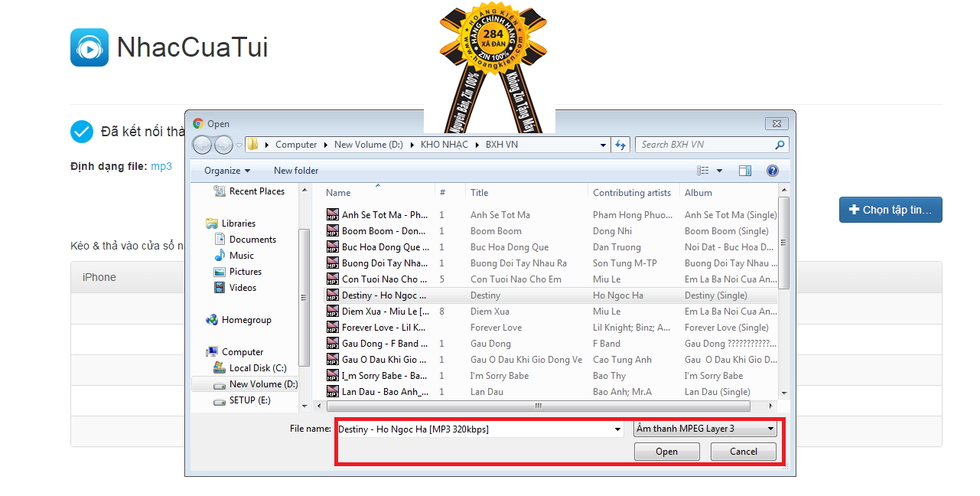The image size is (980, 496).
Task: Click the Back navigation arrow in Open dialog
Action: click(203, 145)
